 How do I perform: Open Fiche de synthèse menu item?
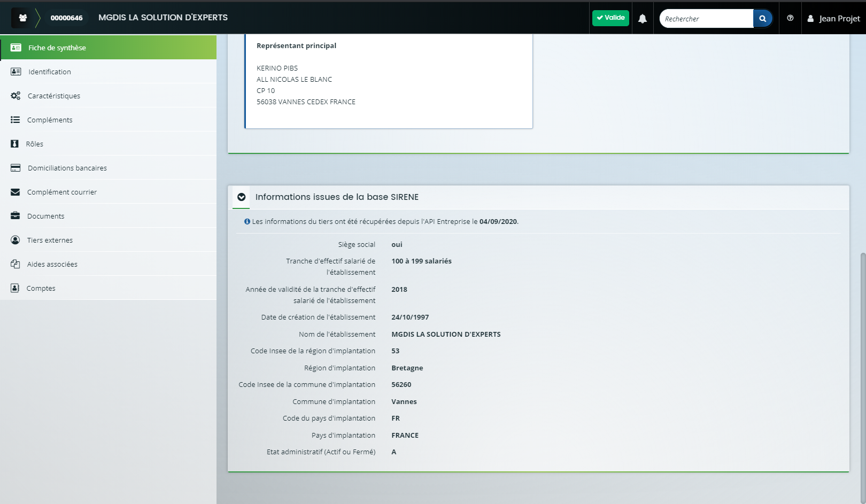coord(108,48)
